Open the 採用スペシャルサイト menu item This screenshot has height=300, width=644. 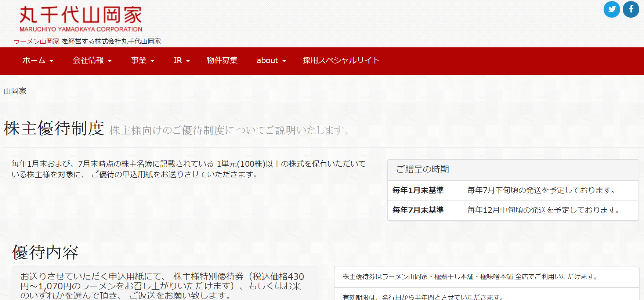pos(341,61)
